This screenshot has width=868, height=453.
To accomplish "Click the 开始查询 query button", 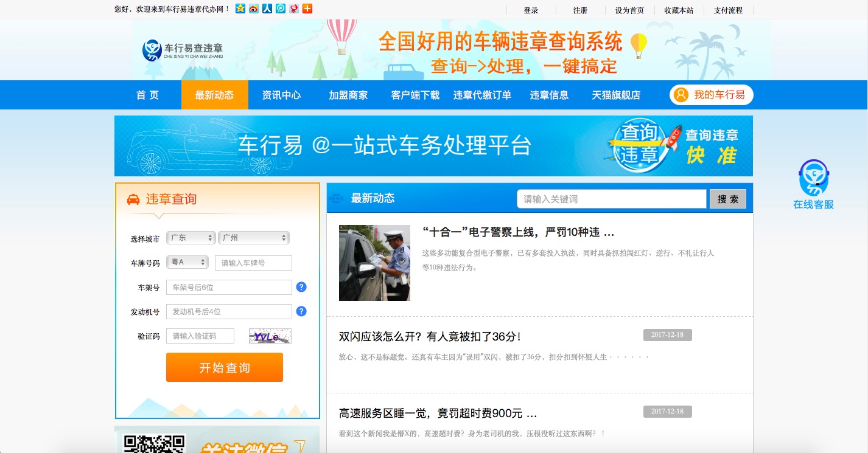I will click(x=225, y=367).
